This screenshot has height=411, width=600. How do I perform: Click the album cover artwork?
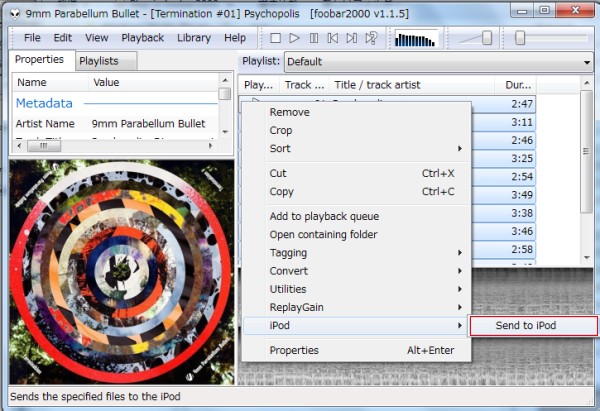121,269
